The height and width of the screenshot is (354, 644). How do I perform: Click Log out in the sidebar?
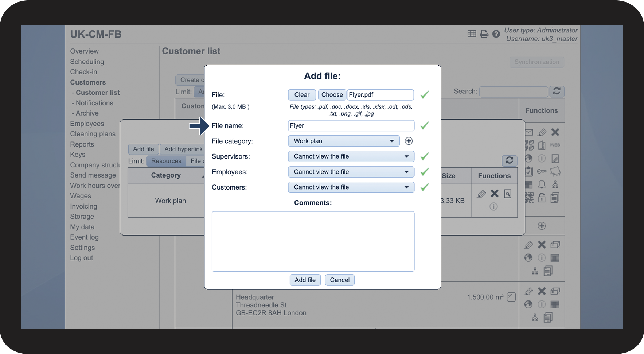(x=82, y=258)
